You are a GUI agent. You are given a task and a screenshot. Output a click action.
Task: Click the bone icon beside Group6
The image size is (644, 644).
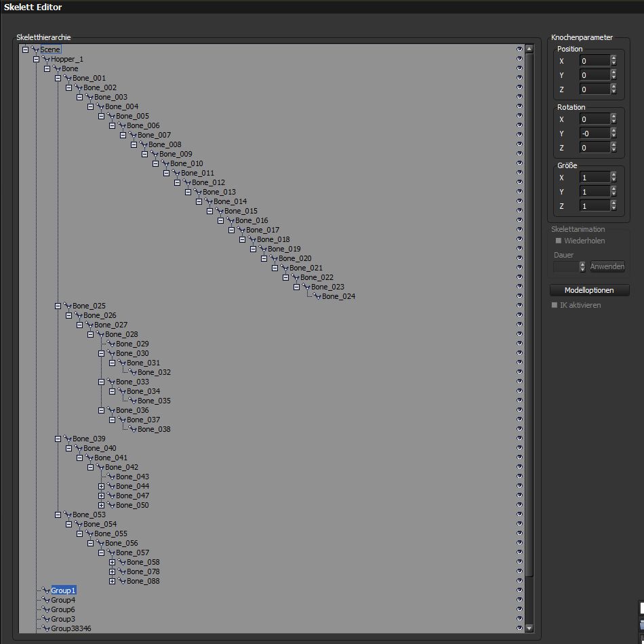click(x=45, y=609)
